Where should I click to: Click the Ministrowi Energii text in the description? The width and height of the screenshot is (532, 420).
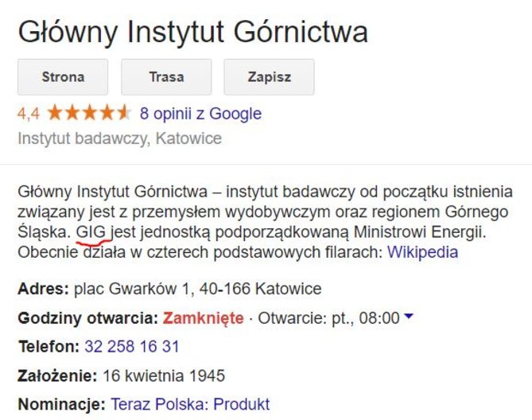[420, 232]
